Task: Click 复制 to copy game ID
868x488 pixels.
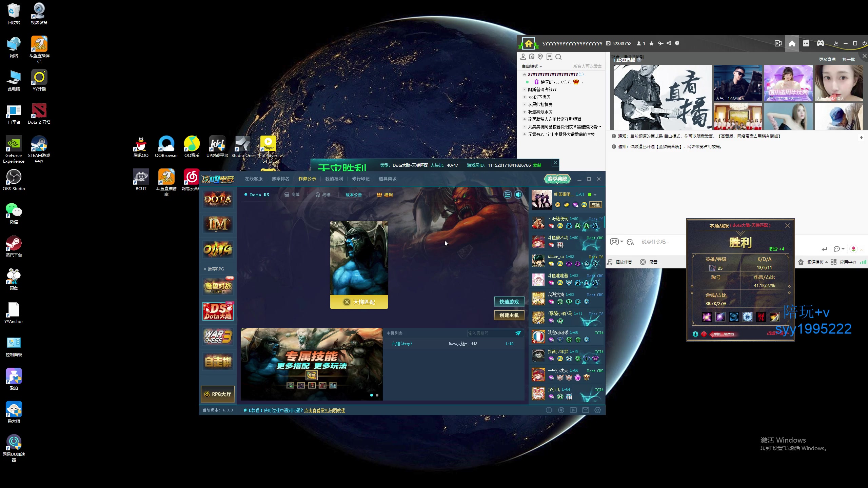Action: (537, 165)
